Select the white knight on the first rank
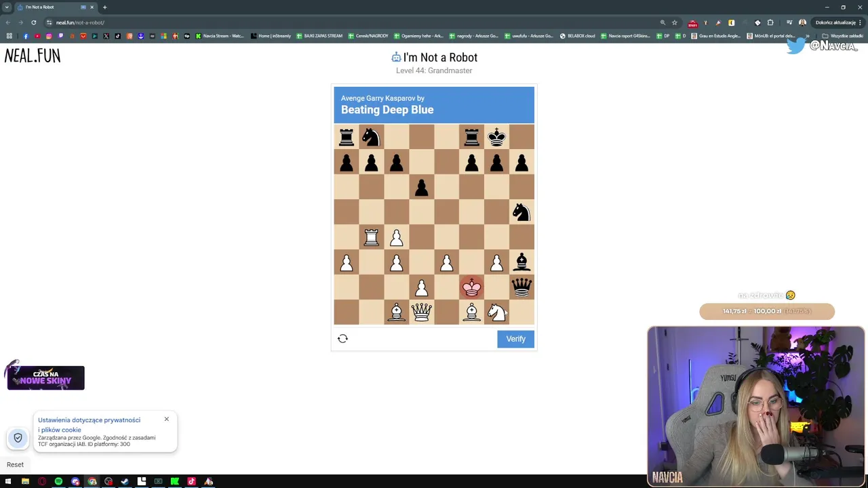The height and width of the screenshot is (488, 868). [x=496, y=312]
